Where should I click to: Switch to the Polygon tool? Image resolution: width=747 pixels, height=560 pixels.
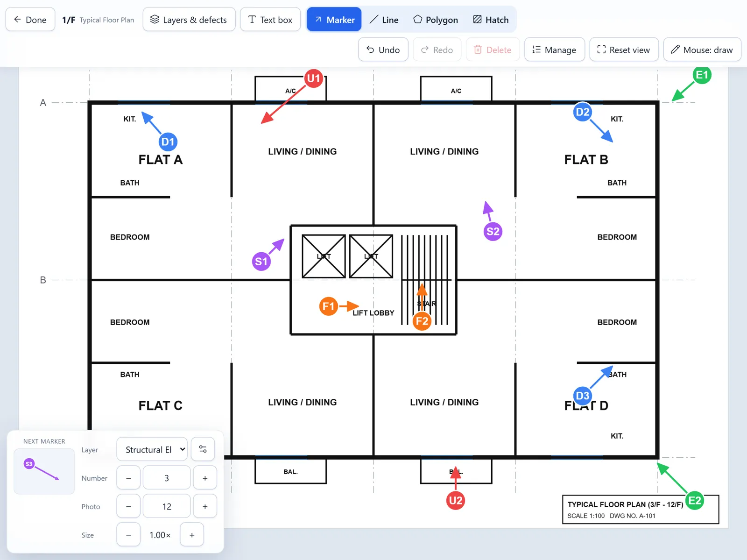pyautogui.click(x=436, y=20)
